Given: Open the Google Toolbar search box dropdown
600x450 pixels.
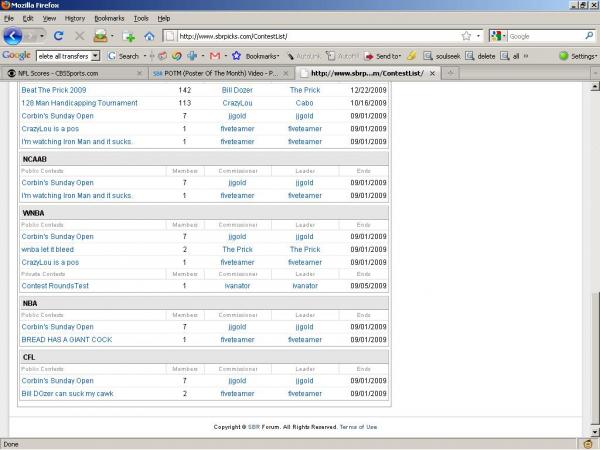Looking at the screenshot, I should tap(95, 56).
